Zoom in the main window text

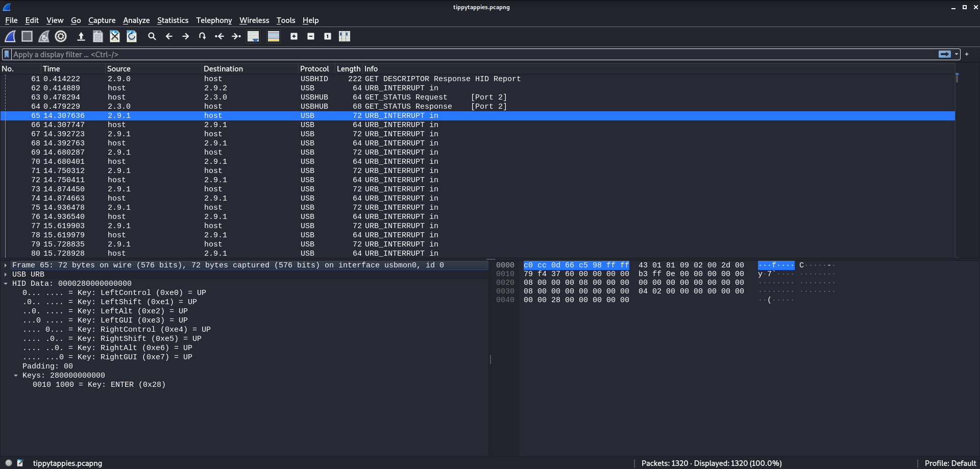[294, 36]
